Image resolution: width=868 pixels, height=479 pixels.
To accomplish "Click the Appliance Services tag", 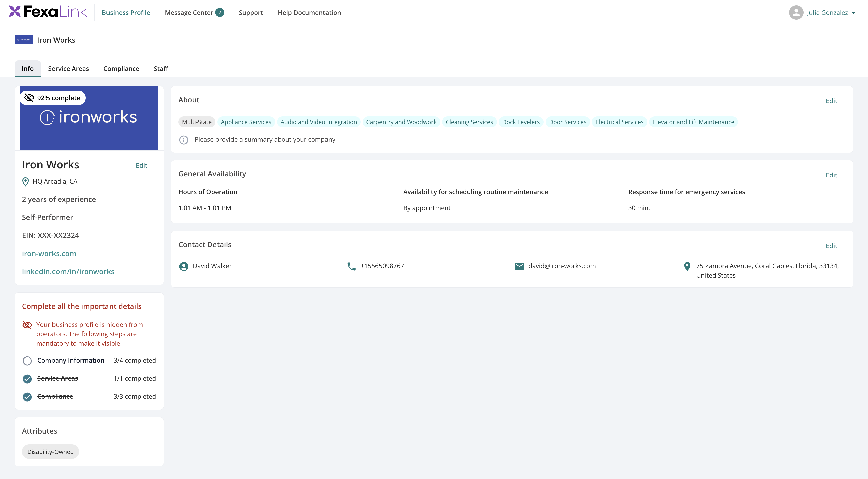I will click(x=246, y=122).
